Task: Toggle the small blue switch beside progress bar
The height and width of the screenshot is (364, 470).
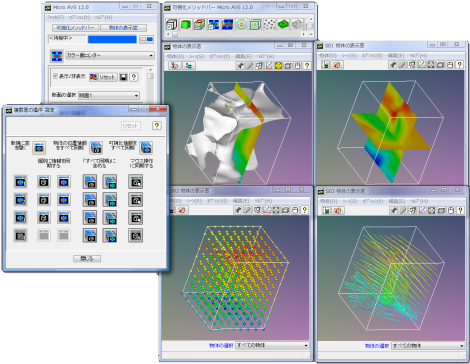Action: tap(147, 39)
